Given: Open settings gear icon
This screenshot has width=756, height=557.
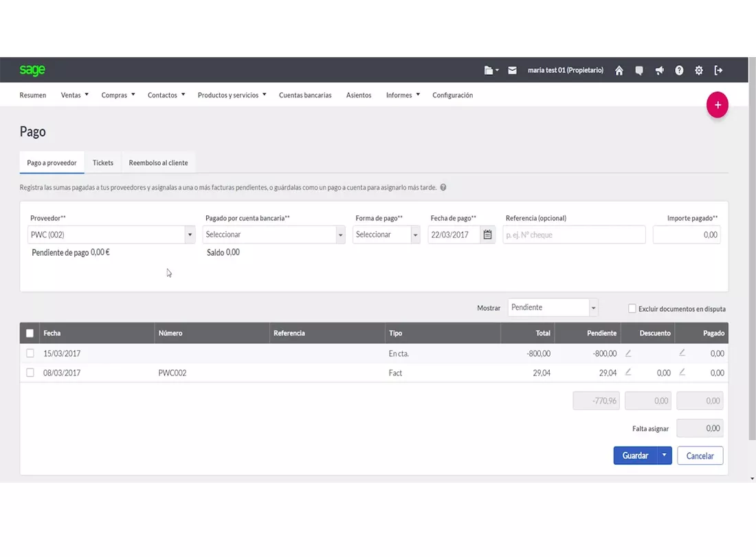Looking at the screenshot, I should click(x=699, y=70).
